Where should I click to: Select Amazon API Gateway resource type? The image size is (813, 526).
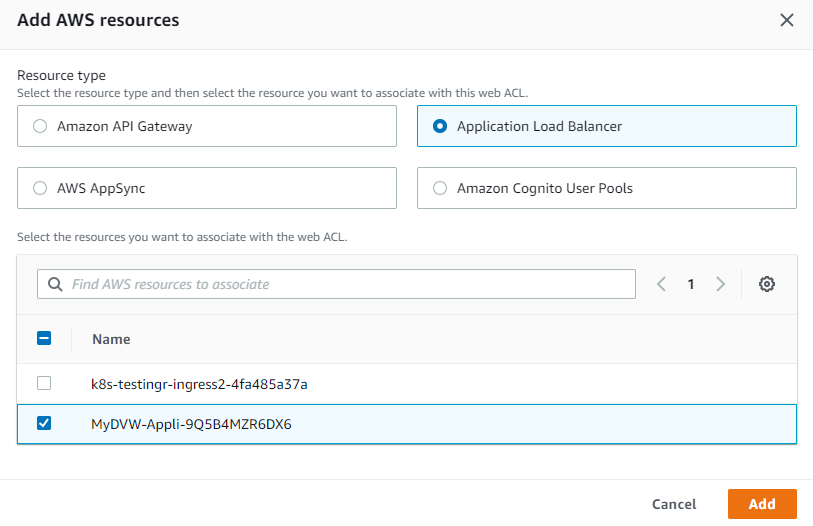tap(40, 127)
